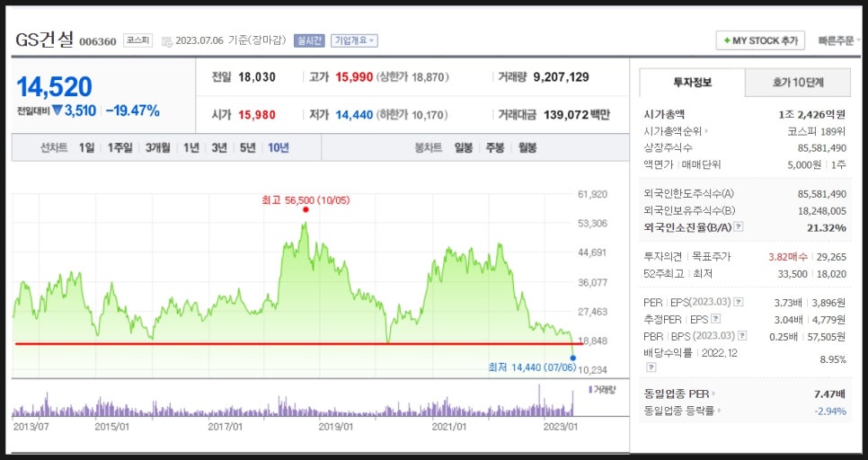Click the 동일업종 PER value 7.47배
The width and height of the screenshot is (868, 460).
[829, 394]
